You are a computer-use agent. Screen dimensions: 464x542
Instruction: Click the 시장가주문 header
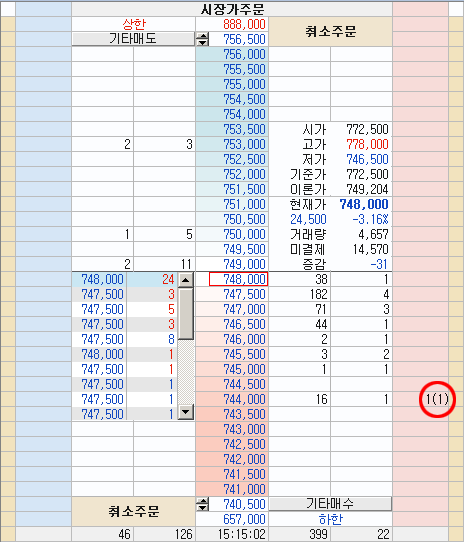[x=232, y=9]
